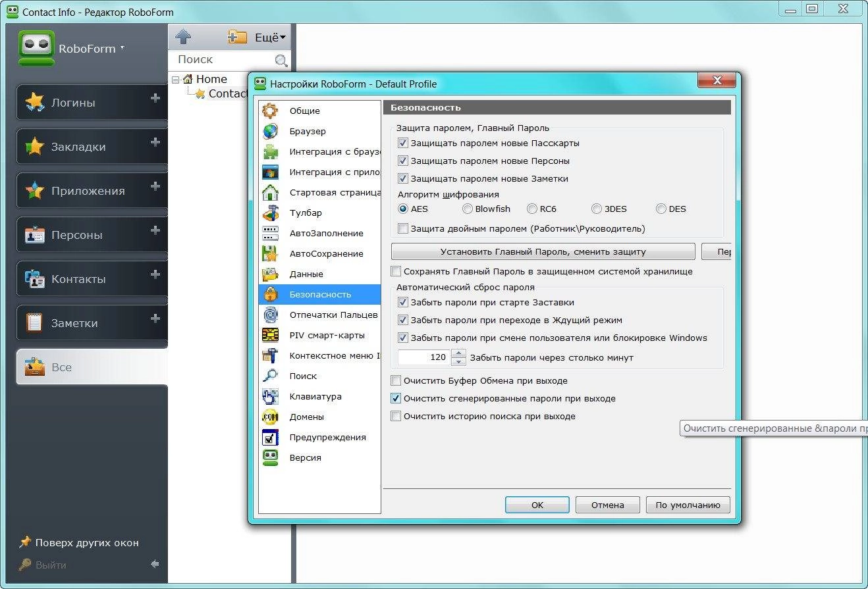868x589 pixels.
Task: Select the Данные category
Action: 319,274
